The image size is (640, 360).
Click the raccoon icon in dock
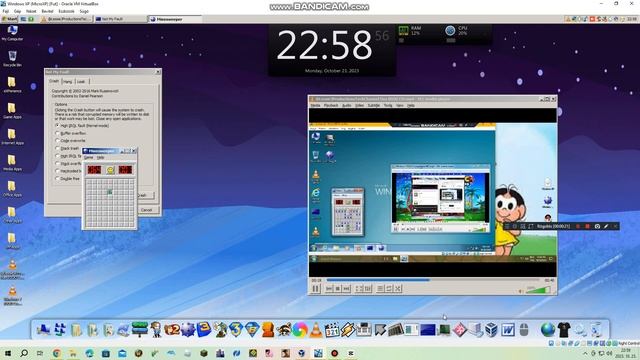point(284,330)
